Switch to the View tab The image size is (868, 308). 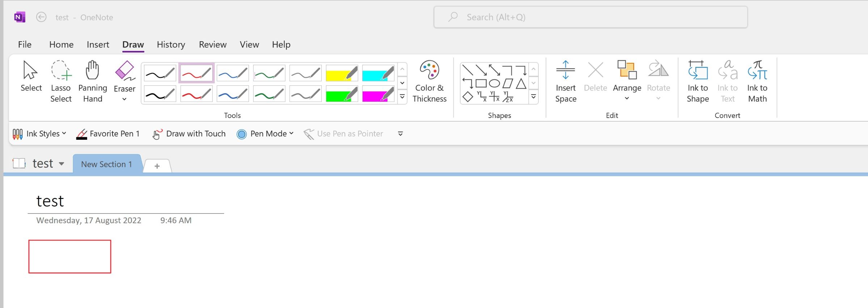pyautogui.click(x=249, y=45)
